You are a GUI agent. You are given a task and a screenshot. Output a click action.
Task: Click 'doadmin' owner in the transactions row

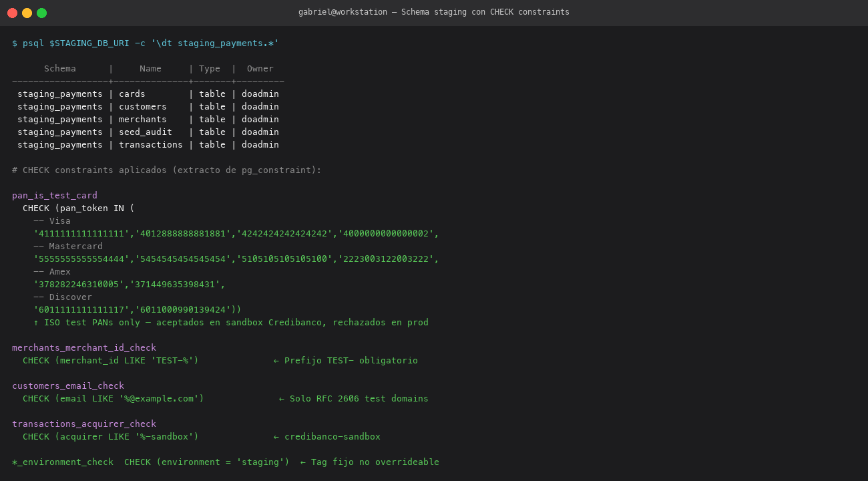click(x=260, y=145)
